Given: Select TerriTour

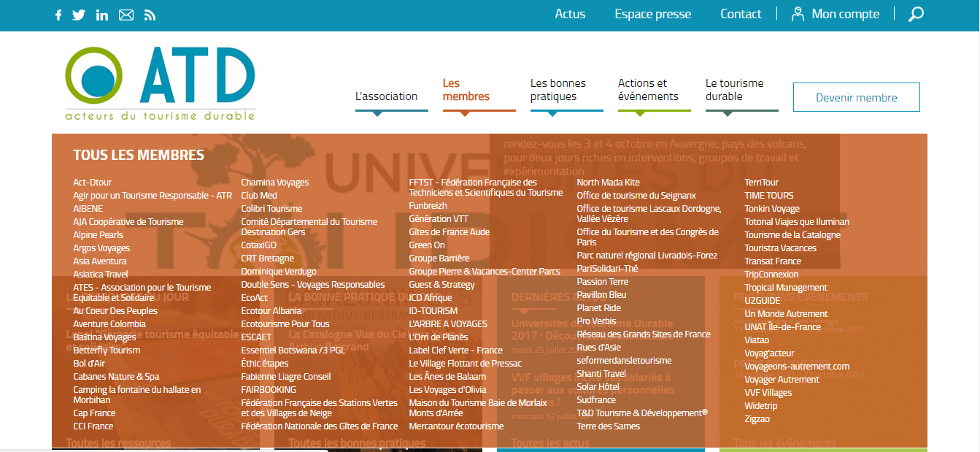Looking at the screenshot, I should [762, 183].
